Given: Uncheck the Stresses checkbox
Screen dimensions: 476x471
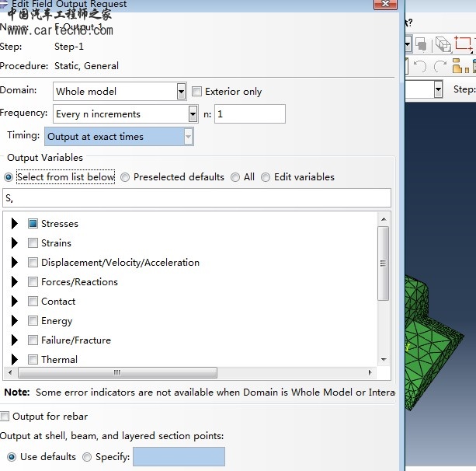Looking at the screenshot, I should click(33, 224).
